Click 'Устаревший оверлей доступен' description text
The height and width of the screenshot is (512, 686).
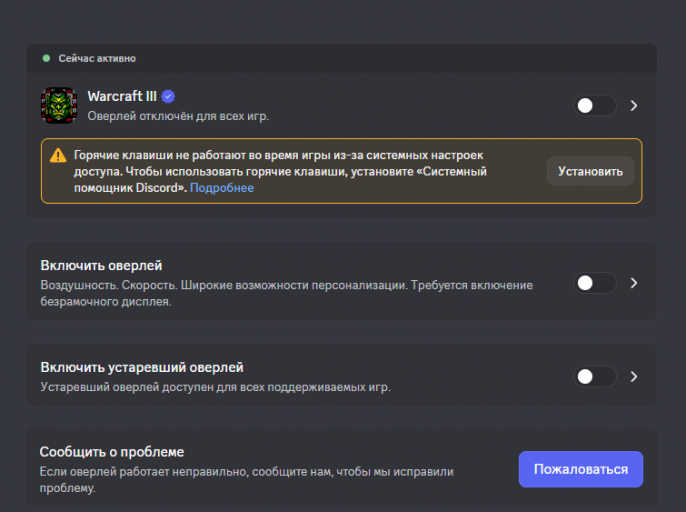click(215, 387)
